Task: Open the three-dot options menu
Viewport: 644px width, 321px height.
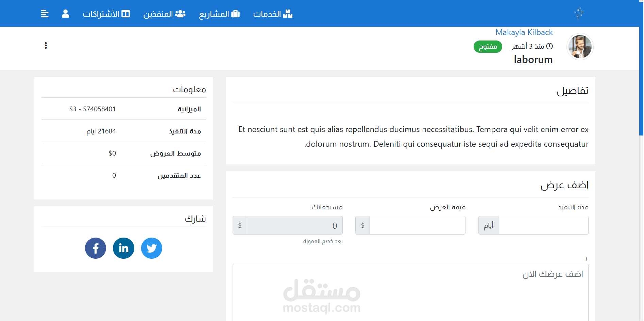Action: coord(46,45)
